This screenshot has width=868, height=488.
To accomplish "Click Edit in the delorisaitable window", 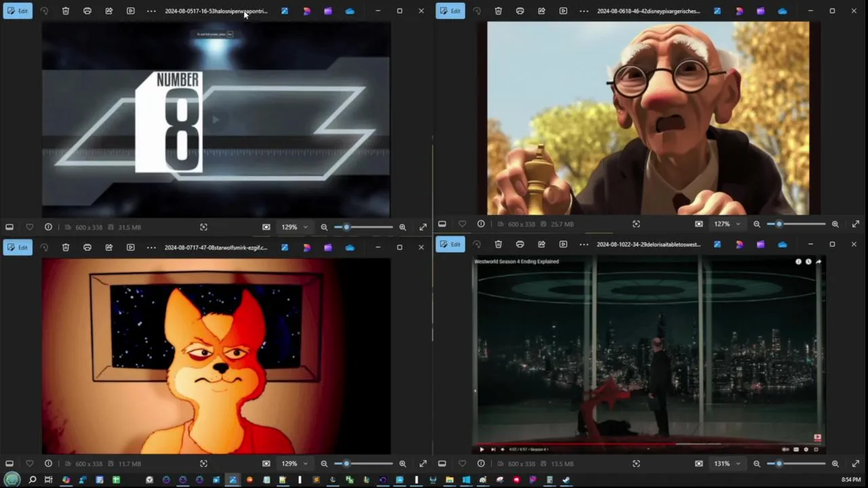I will (450, 244).
